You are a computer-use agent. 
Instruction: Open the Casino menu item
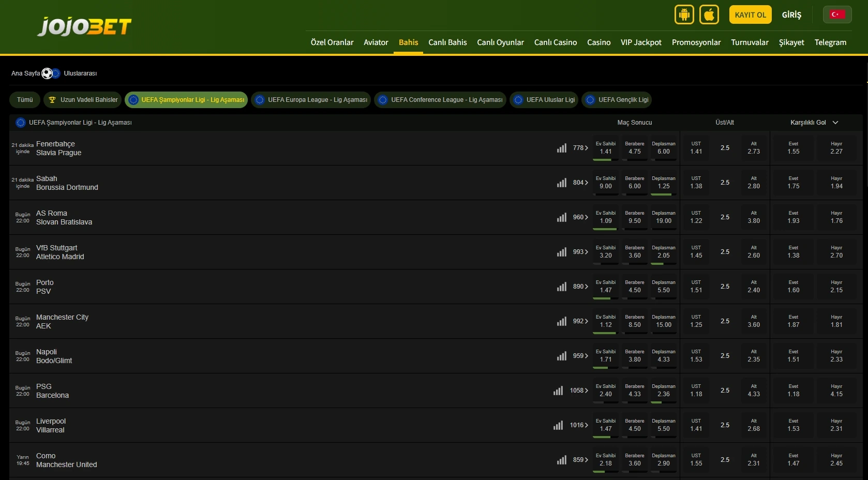click(598, 42)
